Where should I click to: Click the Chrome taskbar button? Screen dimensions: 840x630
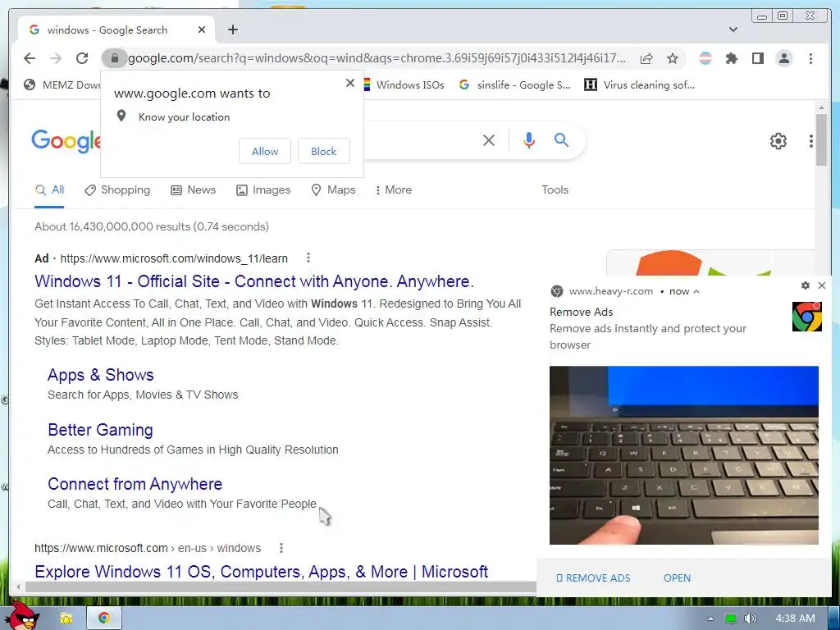tap(104, 619)
